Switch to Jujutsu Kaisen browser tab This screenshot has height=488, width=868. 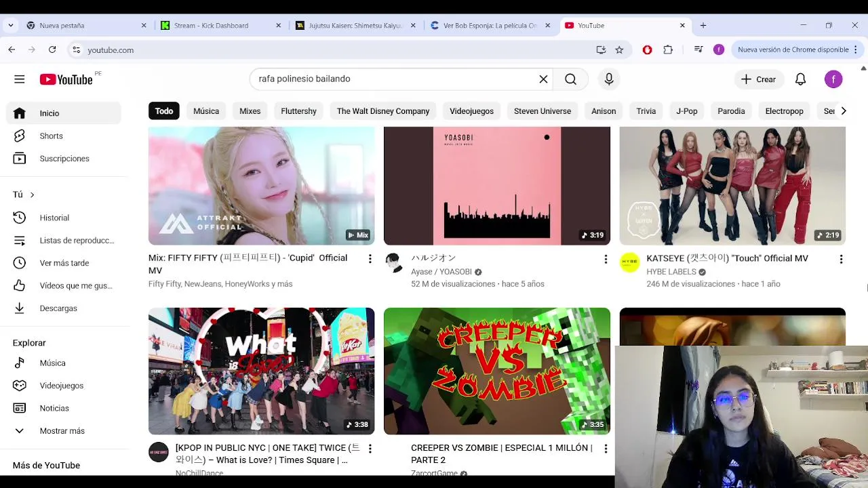355,25
